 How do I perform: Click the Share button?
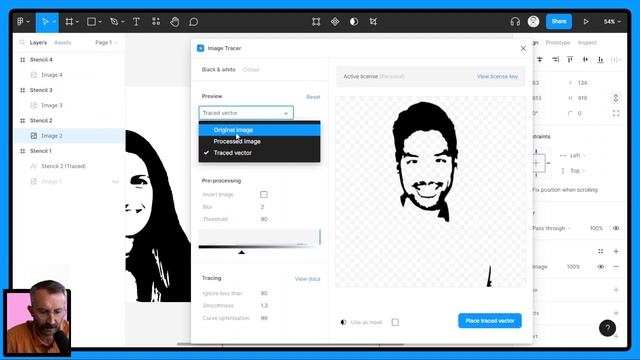pos(559,22)
